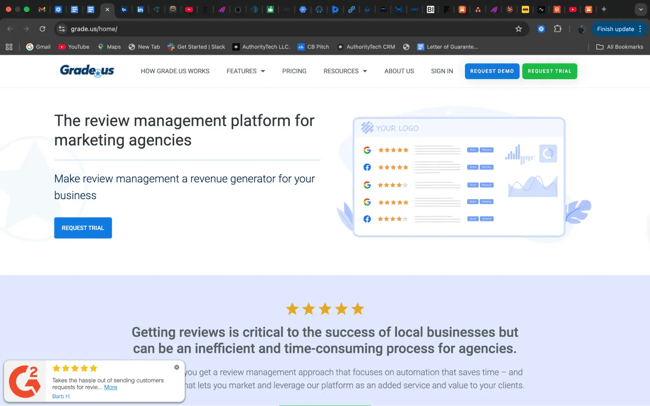This screenshot has width=650, height=406.
Task: Click the heading 'The review management platform'
Action: 184,130
